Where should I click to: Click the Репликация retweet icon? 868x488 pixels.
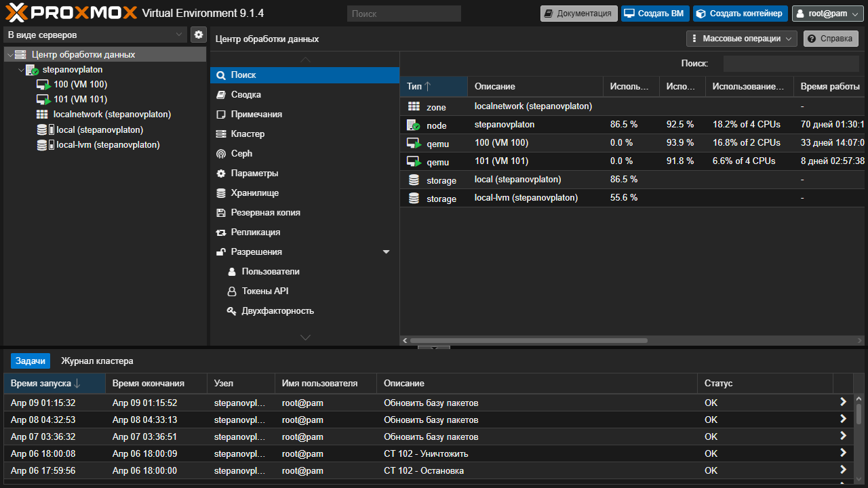[221, 232]
